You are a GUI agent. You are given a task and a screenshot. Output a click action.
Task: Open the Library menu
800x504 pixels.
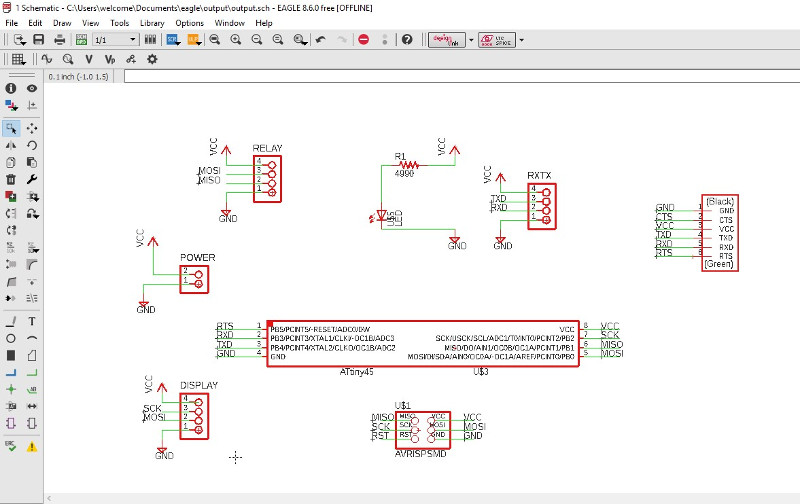coord(152,23)
